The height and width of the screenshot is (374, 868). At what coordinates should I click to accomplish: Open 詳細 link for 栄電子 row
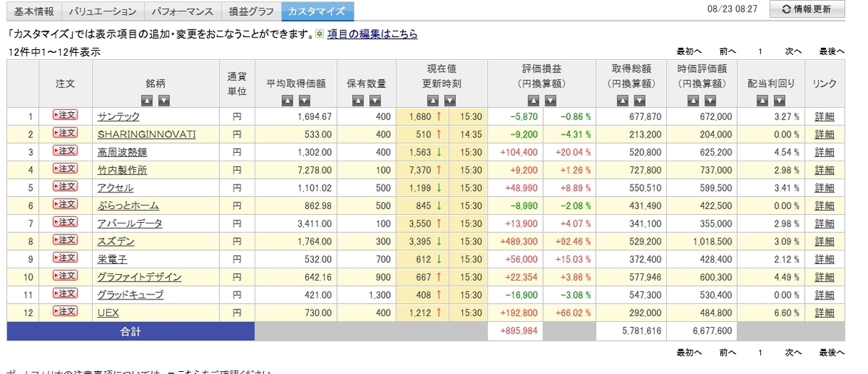(824, 259)
